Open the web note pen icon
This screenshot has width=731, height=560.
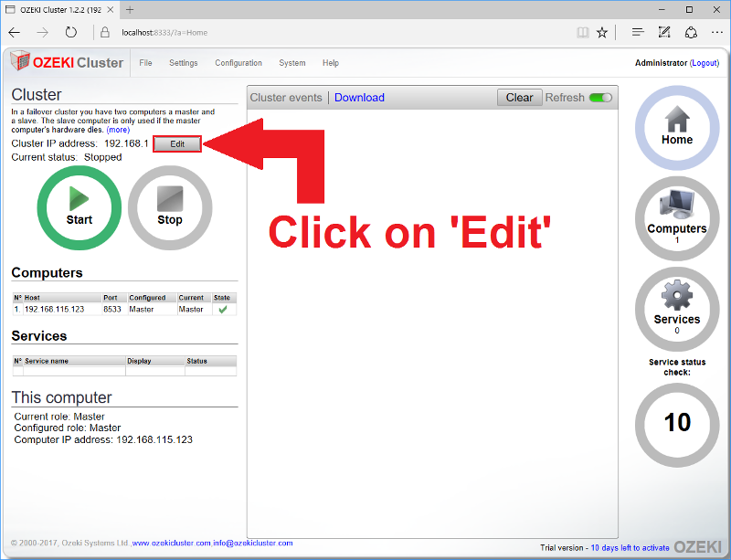[664, 33]
